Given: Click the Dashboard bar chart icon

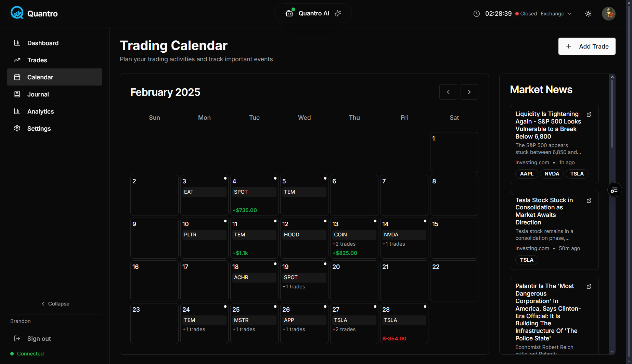Looking at the screenshot, I should (17, 43).
